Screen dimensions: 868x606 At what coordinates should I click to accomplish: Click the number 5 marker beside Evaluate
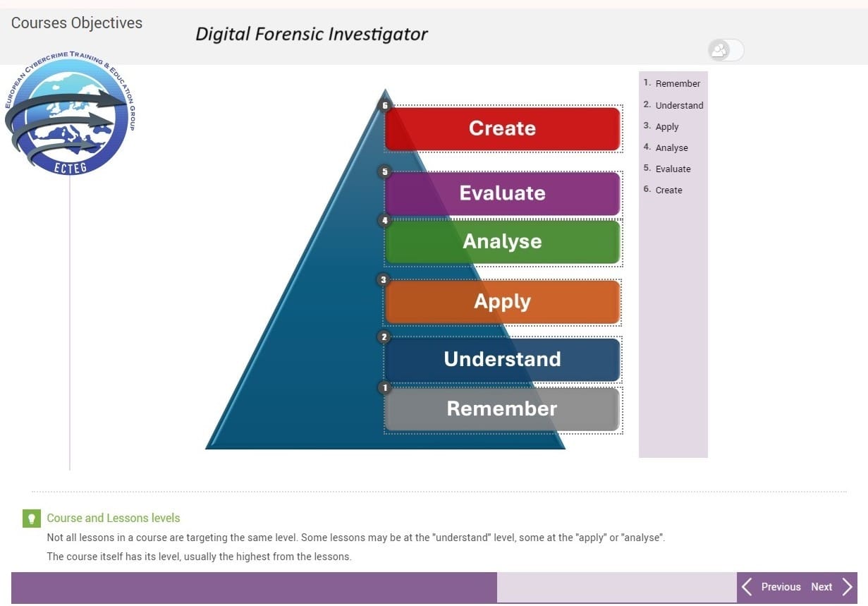pos(384,171)
